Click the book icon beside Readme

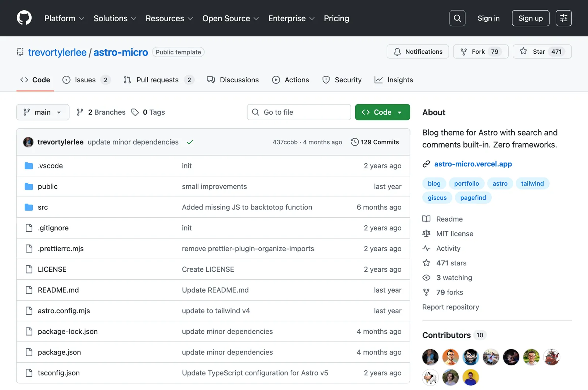[426, 219]
